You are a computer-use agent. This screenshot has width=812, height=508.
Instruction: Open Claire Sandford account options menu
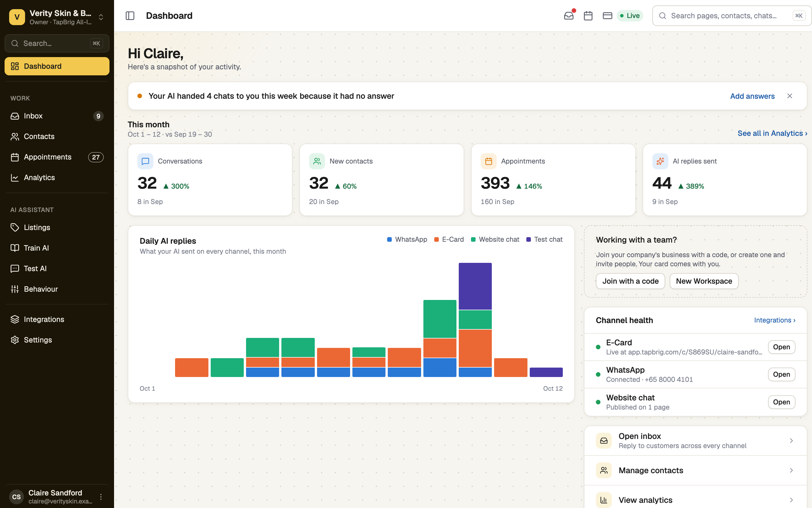click(x=101, y=497)
